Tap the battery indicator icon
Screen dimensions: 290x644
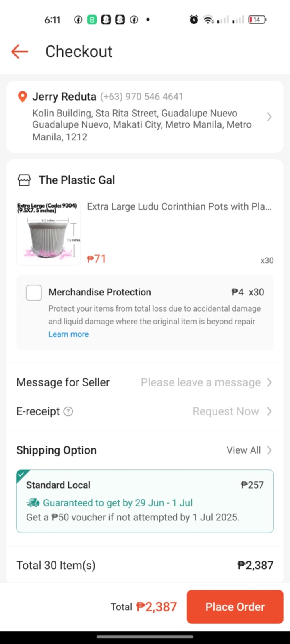pyautogui.click(x=257, y=19)
